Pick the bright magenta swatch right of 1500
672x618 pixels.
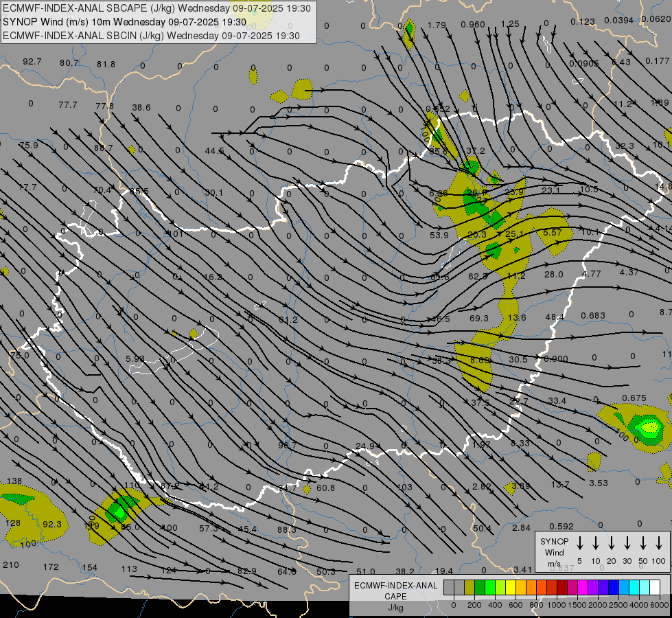583,588
